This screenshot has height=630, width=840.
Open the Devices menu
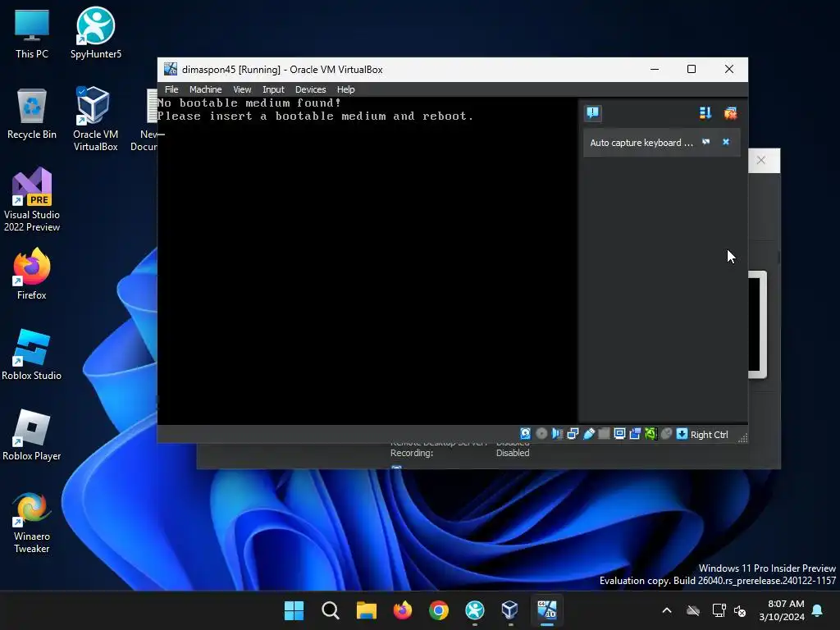click(310, 89)
